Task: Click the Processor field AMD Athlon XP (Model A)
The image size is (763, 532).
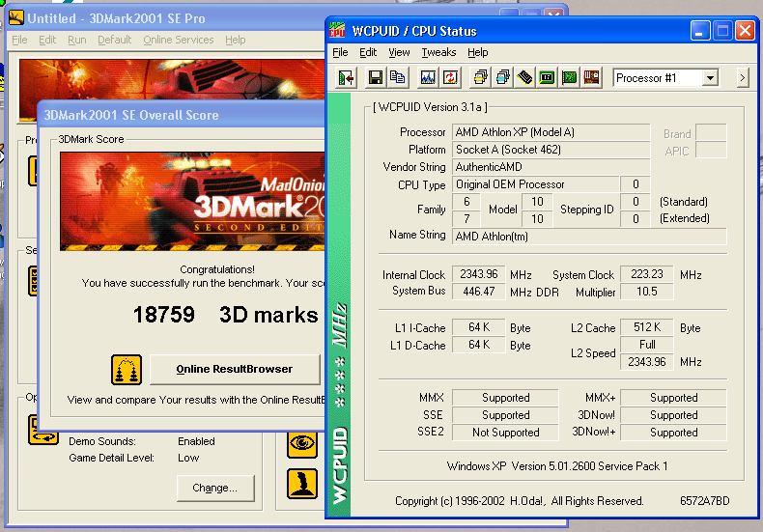Action: coord(551,132)
